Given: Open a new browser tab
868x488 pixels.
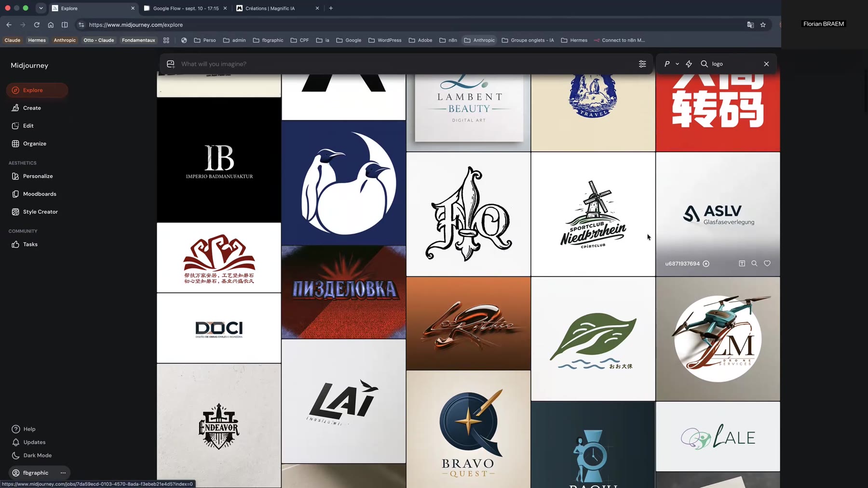Looking at the screenshot, I should pyautogui.click(x=331, y=8).
